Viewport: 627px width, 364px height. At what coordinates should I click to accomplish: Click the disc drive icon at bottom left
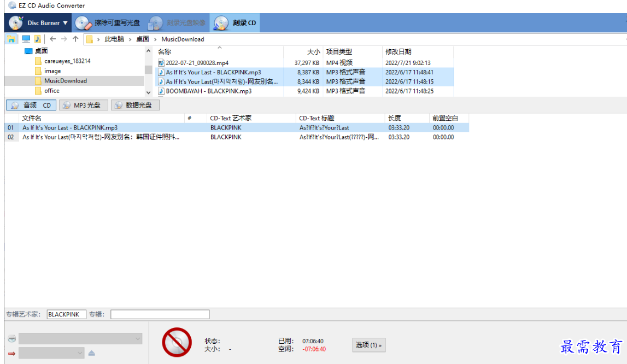coord(11,339)
